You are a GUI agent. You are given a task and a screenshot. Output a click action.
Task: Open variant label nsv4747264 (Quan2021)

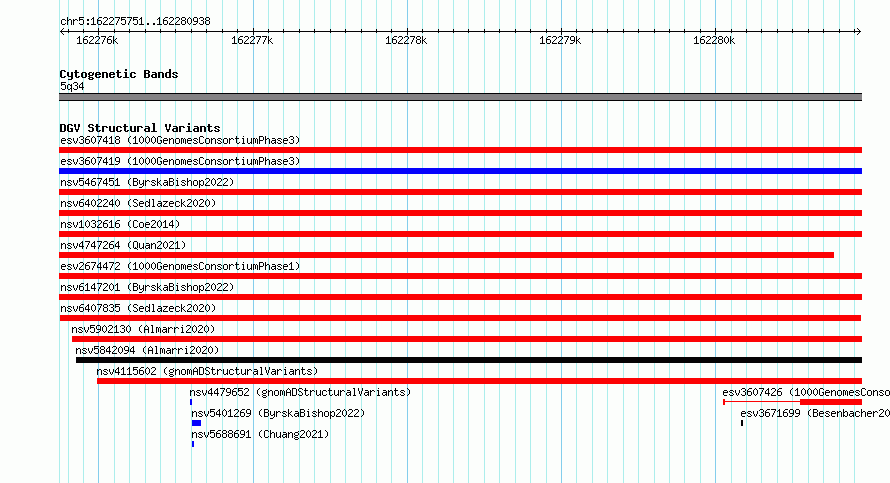(x=123, y=245)
